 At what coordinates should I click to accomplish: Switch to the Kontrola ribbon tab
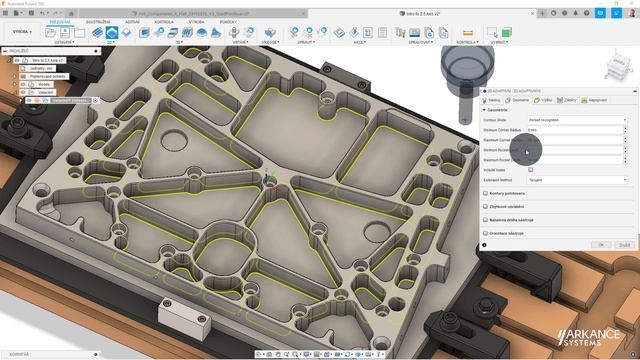coord(164,22)
